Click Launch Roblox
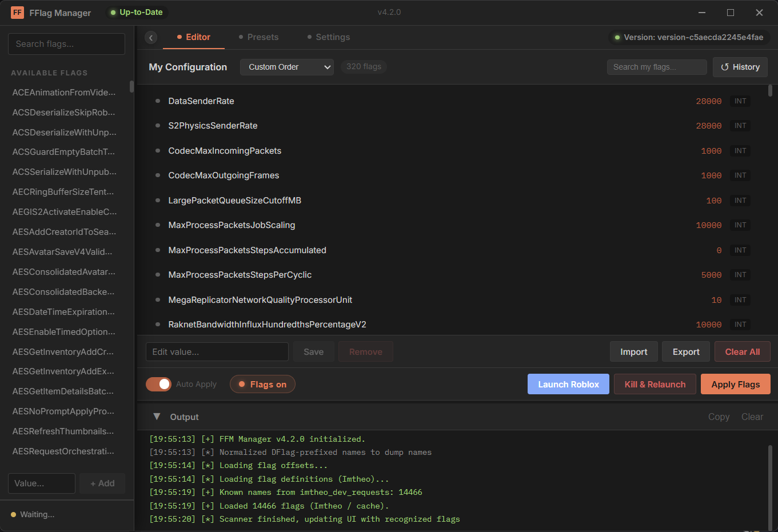Viewport: 778px width, 532px height. click(x=568, y=385)
